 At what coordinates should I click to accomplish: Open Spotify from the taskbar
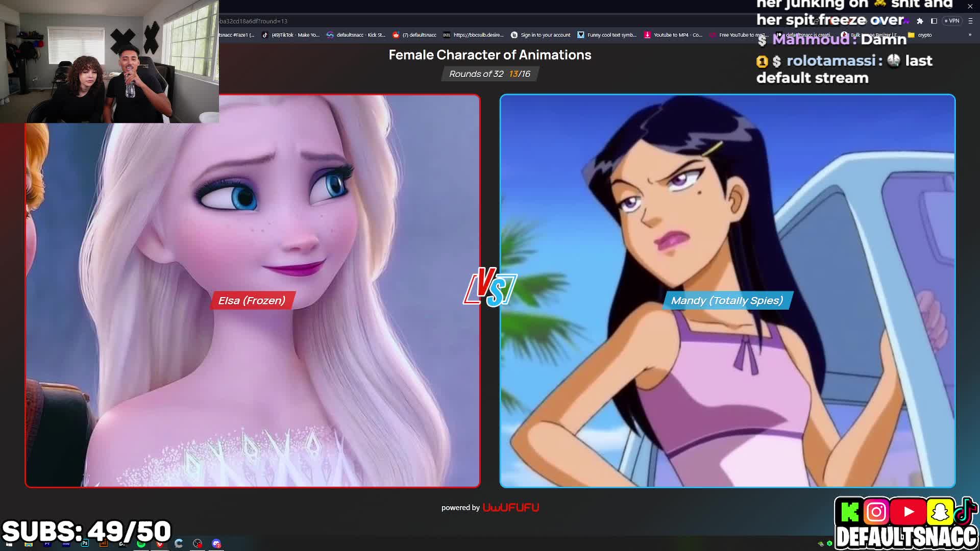point(141,544)
